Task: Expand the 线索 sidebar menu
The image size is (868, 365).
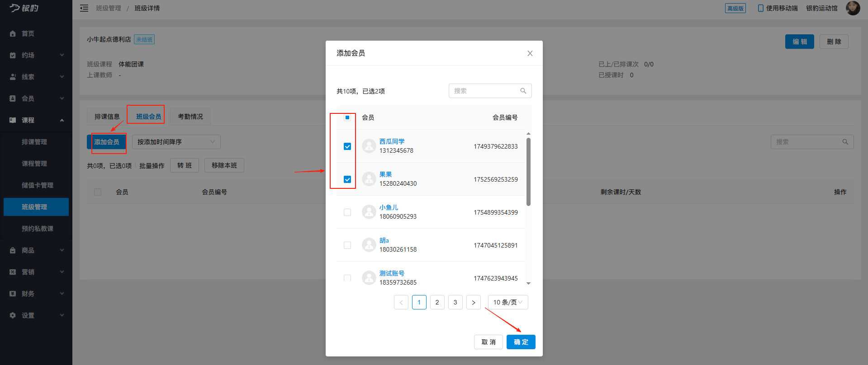Action: point(62,77)
